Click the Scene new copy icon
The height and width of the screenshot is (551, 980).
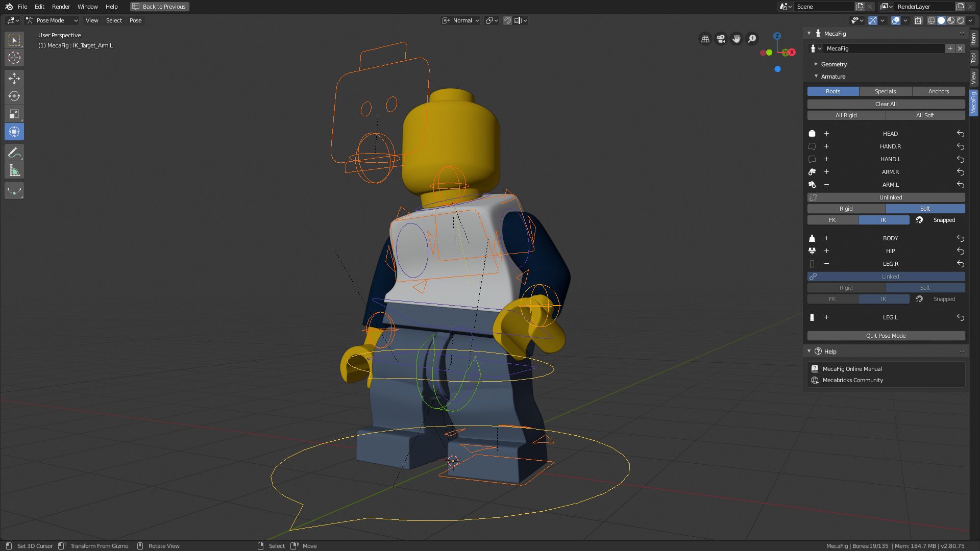(x=860, y=7)
